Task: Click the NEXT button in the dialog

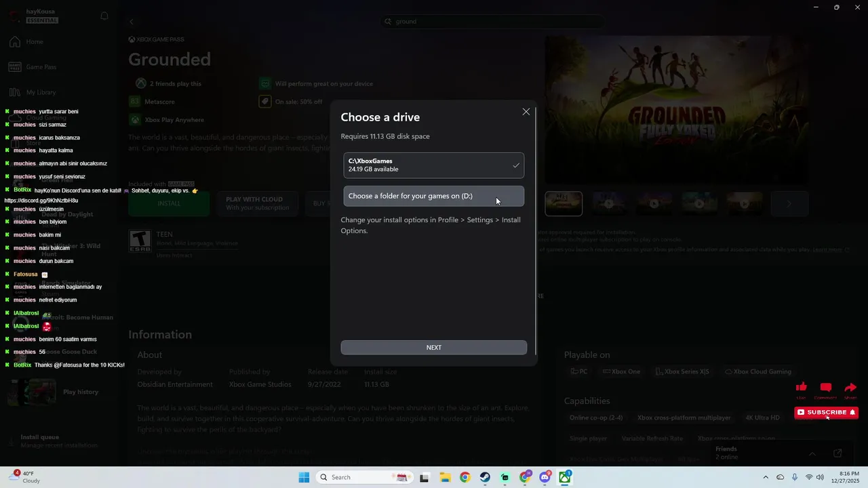Action: [433, 347]
